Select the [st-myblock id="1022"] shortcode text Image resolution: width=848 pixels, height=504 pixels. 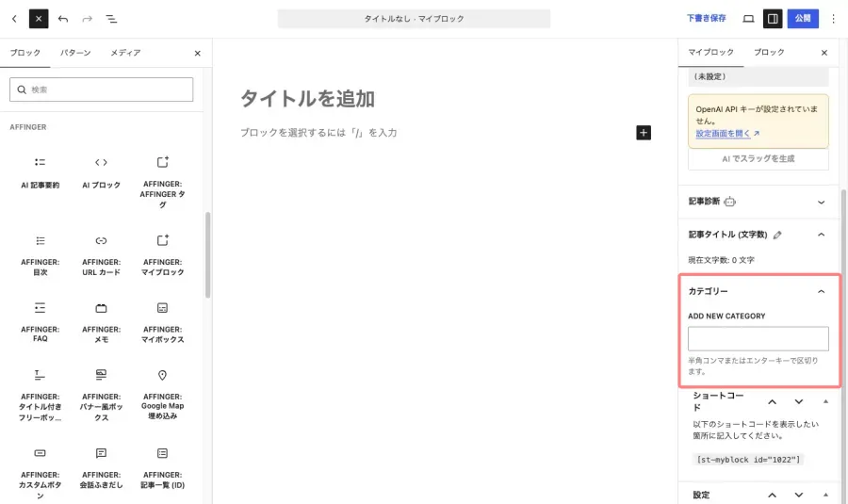coord(748,460)
